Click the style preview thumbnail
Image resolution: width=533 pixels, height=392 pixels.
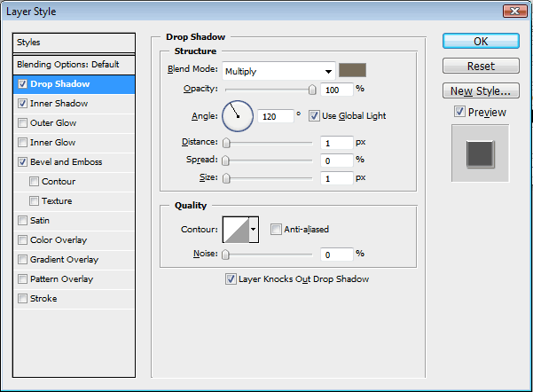click(481, 153)
